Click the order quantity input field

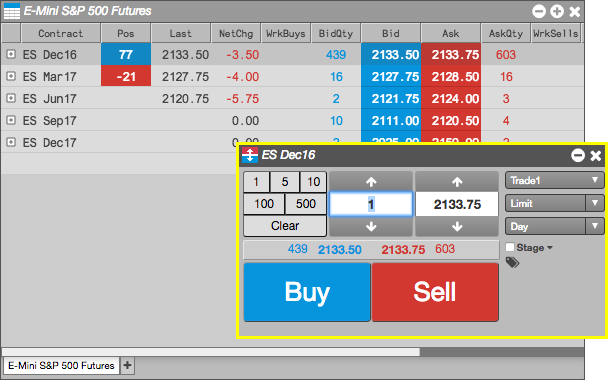[371, 204]
